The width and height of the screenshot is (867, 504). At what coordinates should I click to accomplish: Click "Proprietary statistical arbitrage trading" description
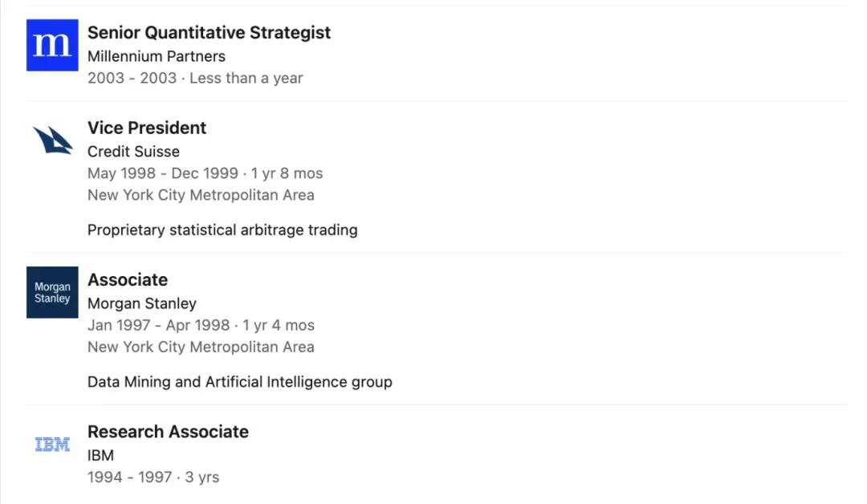coord(222,230)
